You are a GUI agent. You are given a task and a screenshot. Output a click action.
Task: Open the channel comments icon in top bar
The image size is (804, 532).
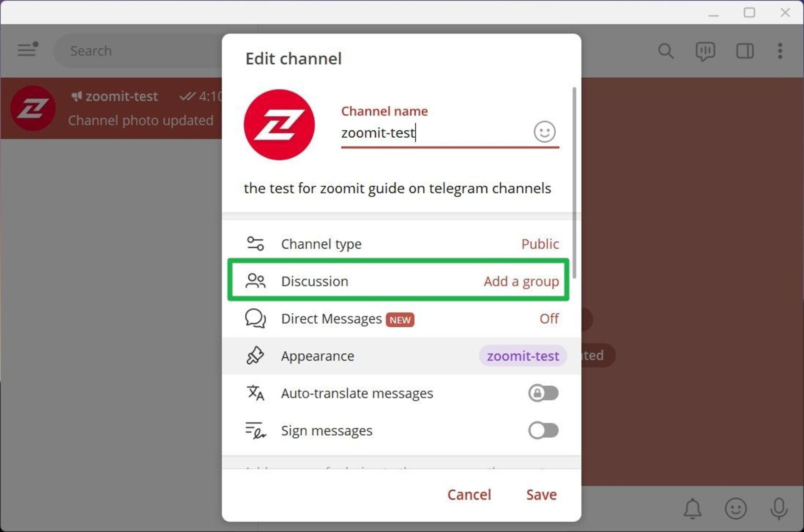[705, 51]
